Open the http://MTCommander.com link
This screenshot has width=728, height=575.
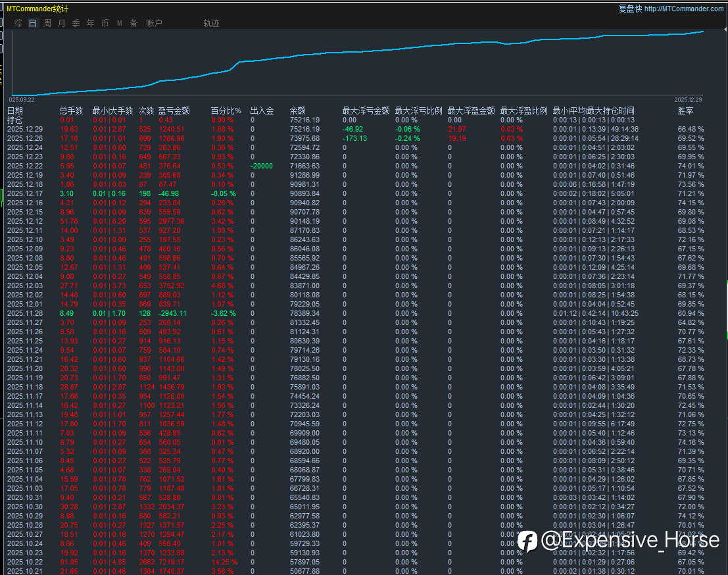[x=683, y=9]
